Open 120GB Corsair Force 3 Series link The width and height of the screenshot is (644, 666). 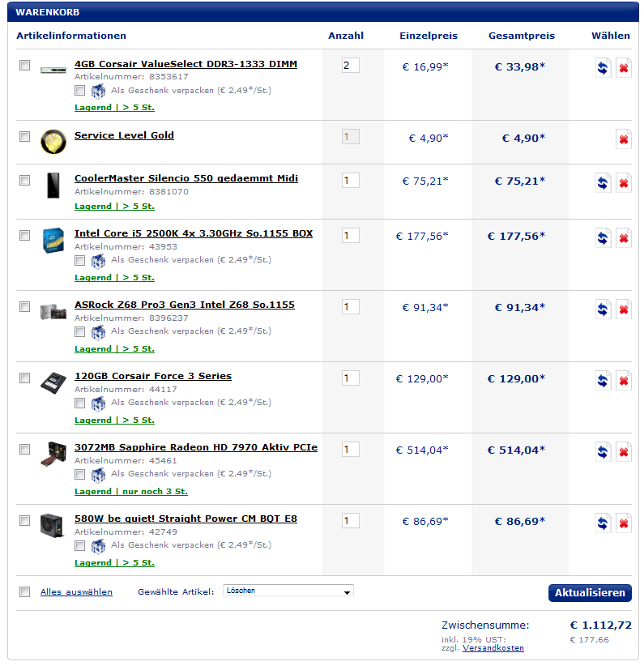point(153,376)
